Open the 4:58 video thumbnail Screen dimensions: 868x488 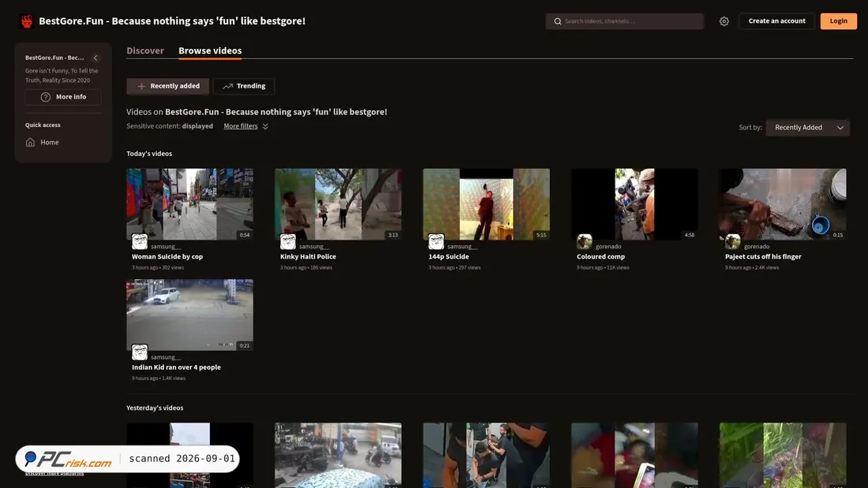[x=635, y=204]
